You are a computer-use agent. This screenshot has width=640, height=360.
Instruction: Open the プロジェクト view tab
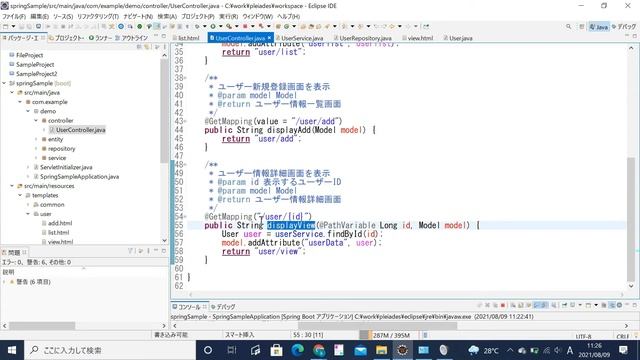coord(67,38)
